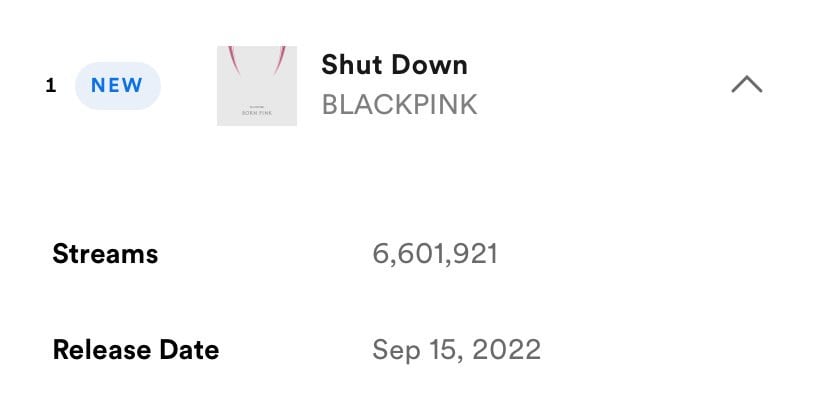
Task: Click the left pink fang on cover
Action: pos(234,60)
